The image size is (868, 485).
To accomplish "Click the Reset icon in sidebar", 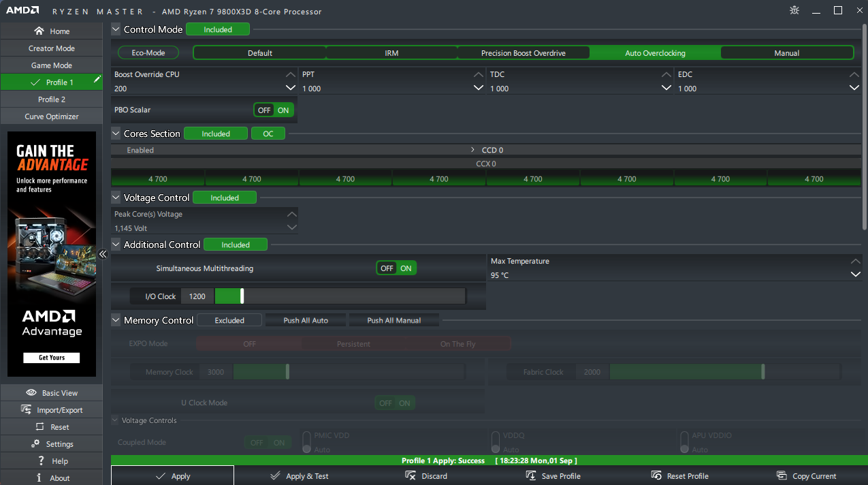I will click(40, 427).
